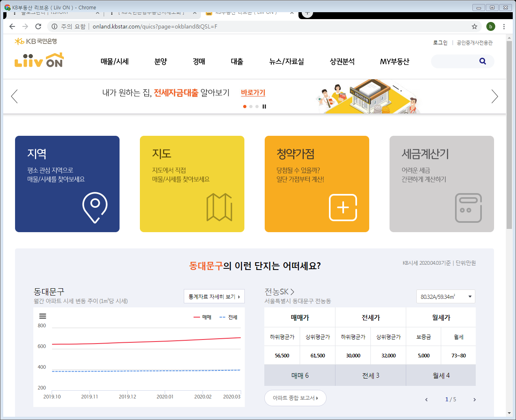Click the browser back arrow

click(x=12, y=26)
